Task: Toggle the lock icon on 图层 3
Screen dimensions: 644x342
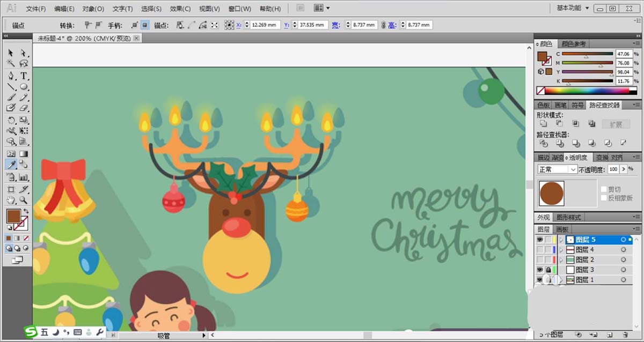Action: click(x=548, y=270)
